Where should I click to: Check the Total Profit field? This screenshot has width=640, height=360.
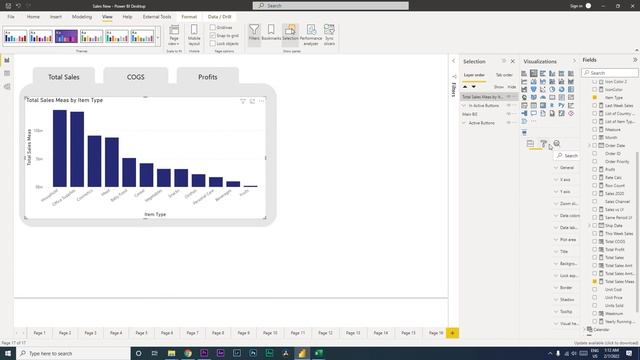point(595,249)
